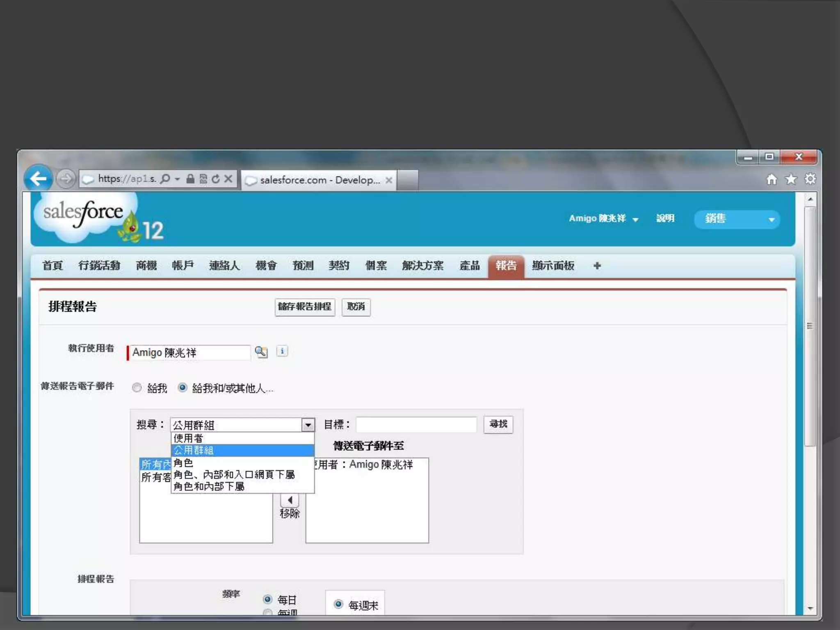Click the 儲存報告排程 button
This screenshot has height=630, width=840.
[304, 307]
